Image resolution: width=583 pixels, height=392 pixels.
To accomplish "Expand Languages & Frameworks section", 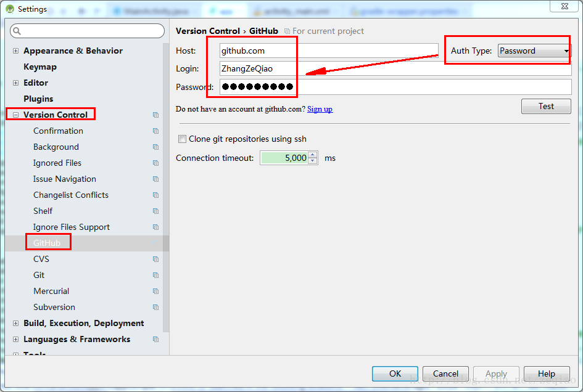I will [15, 339].
